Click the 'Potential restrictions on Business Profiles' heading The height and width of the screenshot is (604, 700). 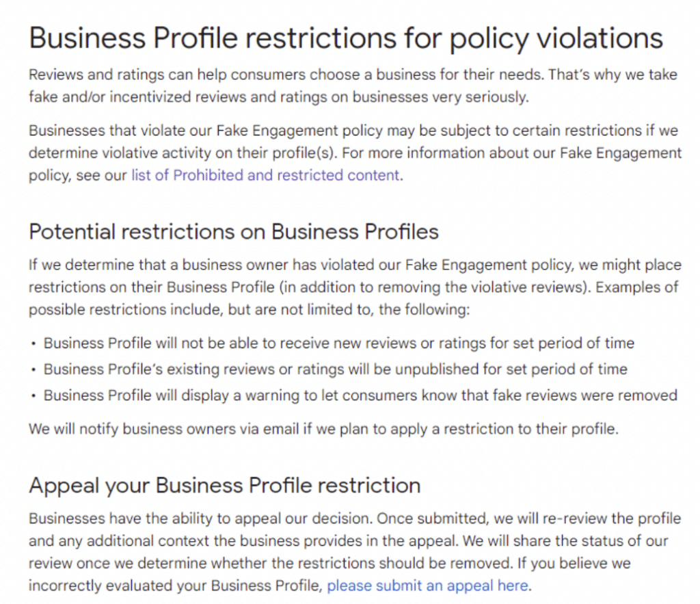[234, 232]
